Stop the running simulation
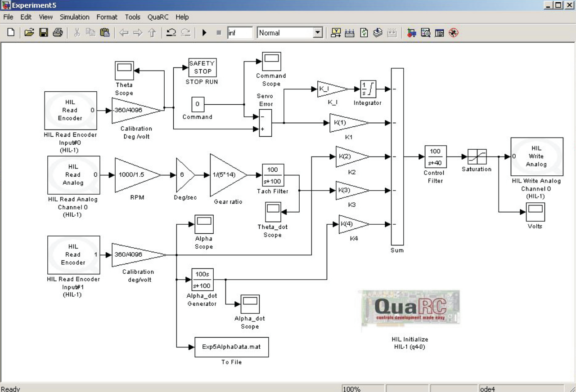 click(218, 32)
